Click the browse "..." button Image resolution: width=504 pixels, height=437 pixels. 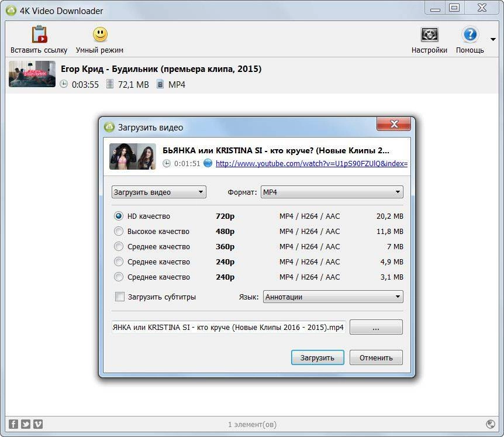[376, 328]
